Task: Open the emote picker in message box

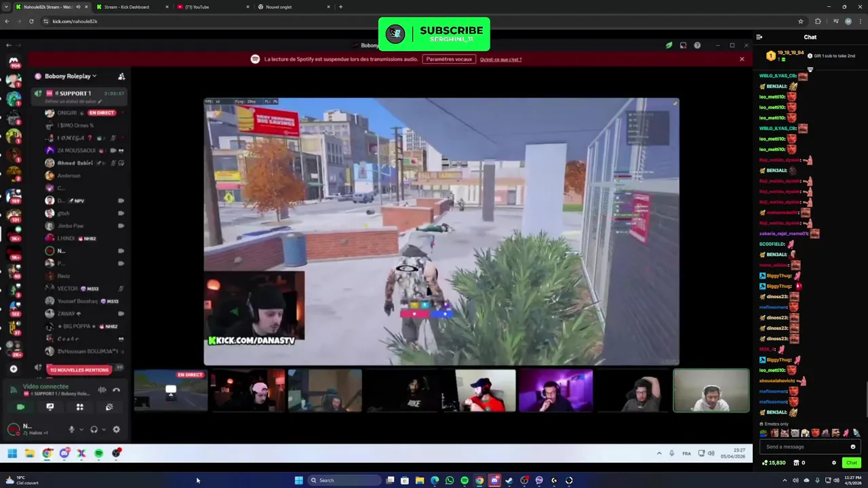Action: [853, 447]
